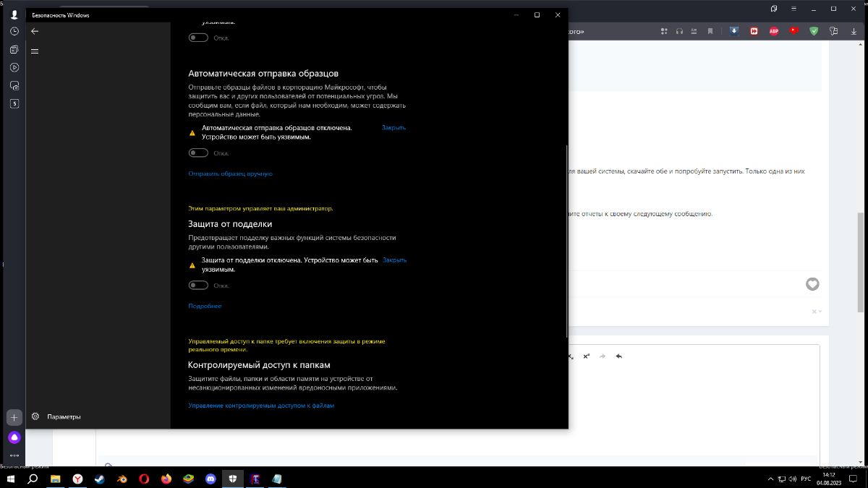Open the ABP Adblock Plus extension icon
The image size is (868, 488).
point(774,31)
